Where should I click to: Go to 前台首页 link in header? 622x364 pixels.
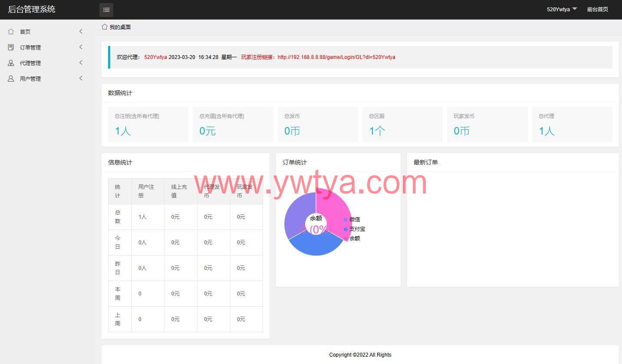click(x=597, y=9)
